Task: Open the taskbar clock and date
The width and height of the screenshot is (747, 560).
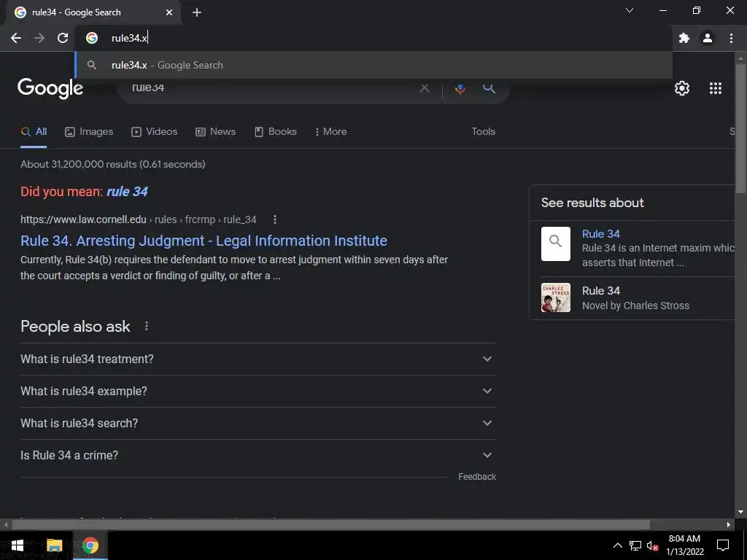Action: 684,545
